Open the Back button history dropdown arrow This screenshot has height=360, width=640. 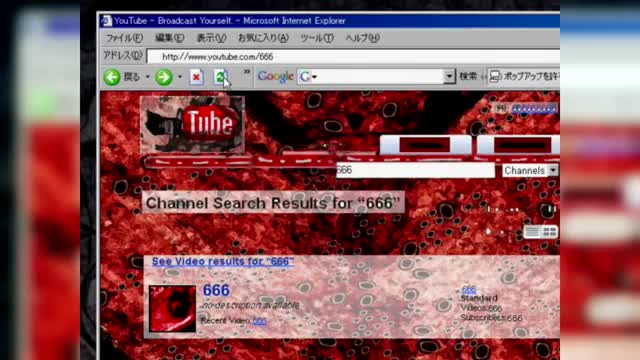point(148,77)
